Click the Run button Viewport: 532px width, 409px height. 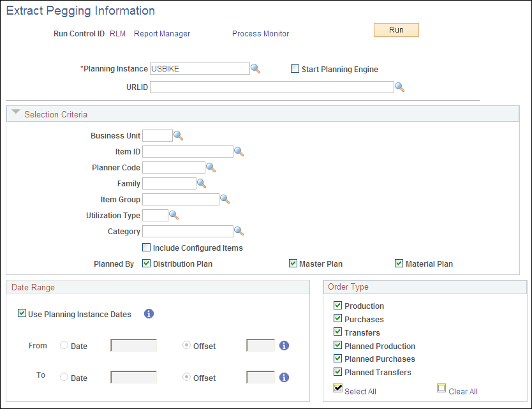pyautogui.click(x=396, y=29)
